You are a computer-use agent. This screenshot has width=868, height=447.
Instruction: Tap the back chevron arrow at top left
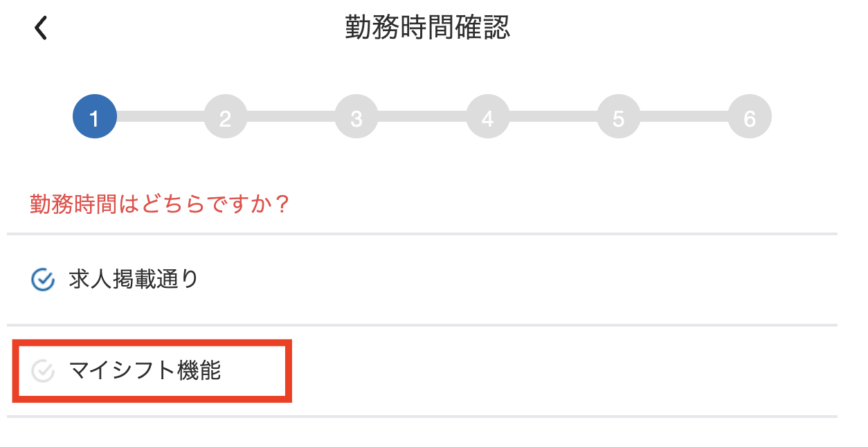pyautogui.click(x=41, y=28)
